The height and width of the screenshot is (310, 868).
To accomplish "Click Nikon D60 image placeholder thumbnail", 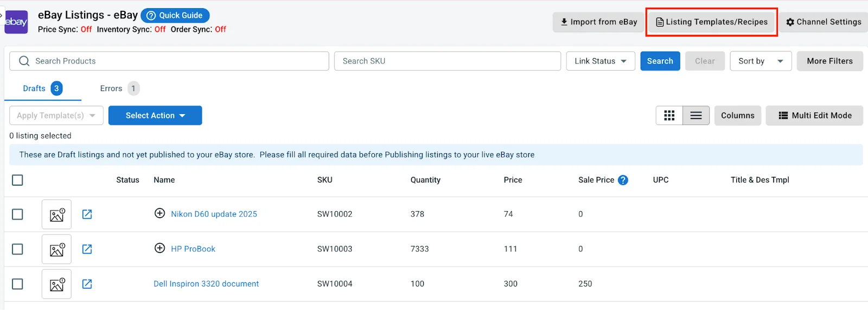I will (x=56, y=214).
